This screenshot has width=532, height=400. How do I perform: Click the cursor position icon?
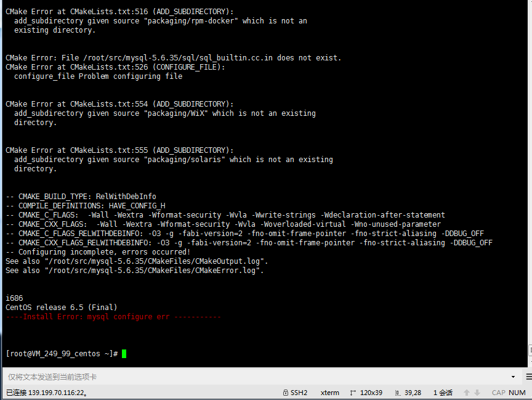tap(398, 393)
